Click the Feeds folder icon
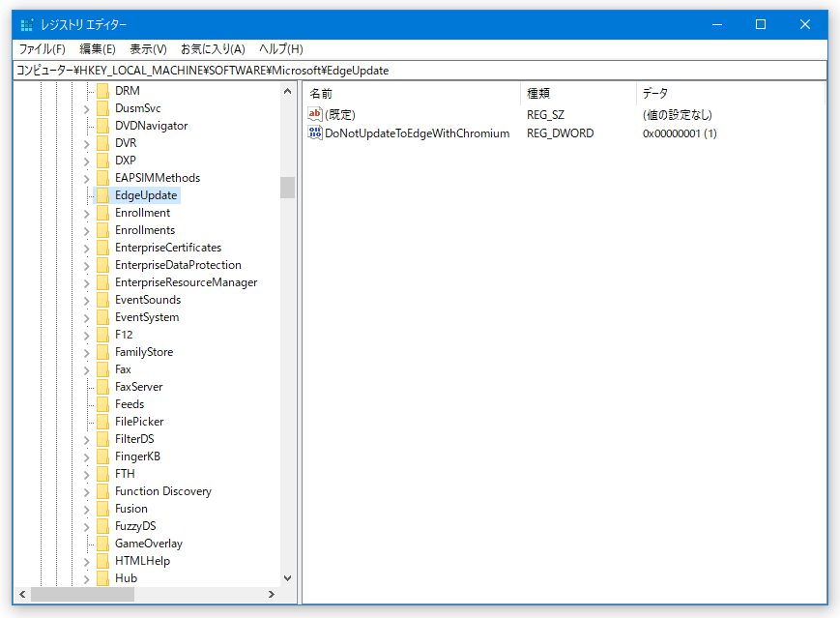This screenshot has height=618, width=840. (x=102, y=404)
